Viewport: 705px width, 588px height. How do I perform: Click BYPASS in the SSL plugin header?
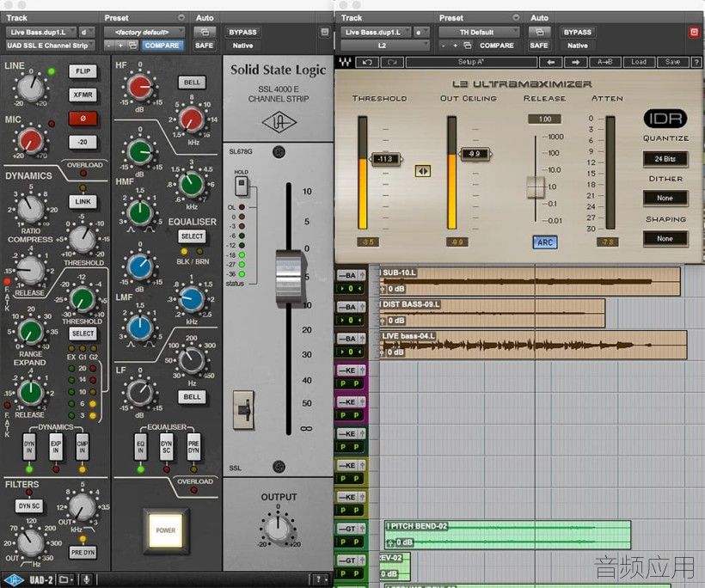click(x=242, y=33)
